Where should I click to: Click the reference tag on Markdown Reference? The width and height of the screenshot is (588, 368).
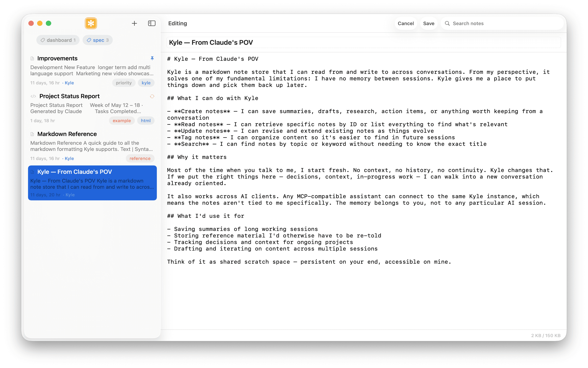140,158
